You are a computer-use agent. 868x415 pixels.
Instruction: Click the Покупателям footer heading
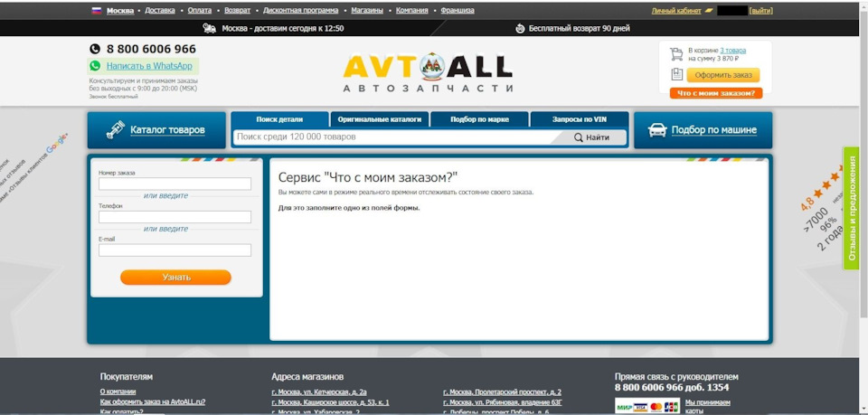click(127, 377)
